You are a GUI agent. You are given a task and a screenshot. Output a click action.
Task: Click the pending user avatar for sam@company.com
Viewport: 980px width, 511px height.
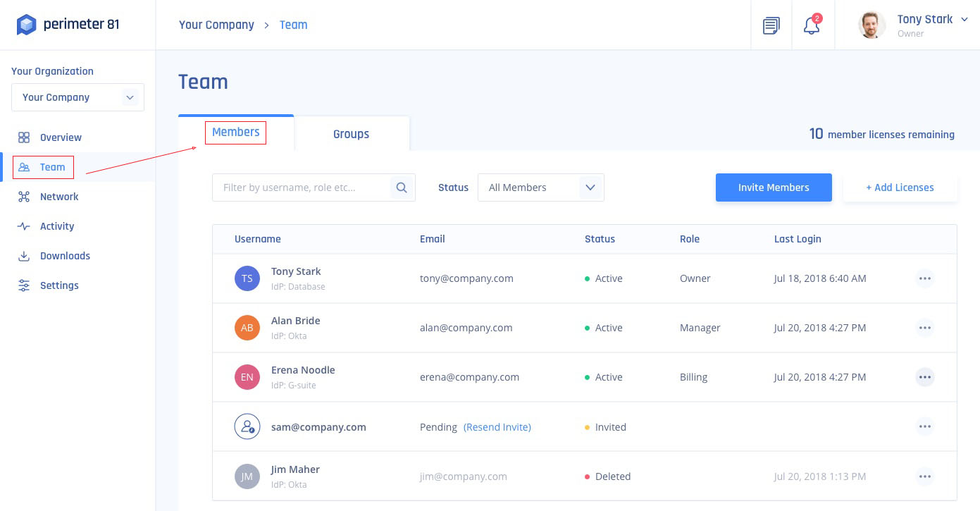click(x=247, y=426)
